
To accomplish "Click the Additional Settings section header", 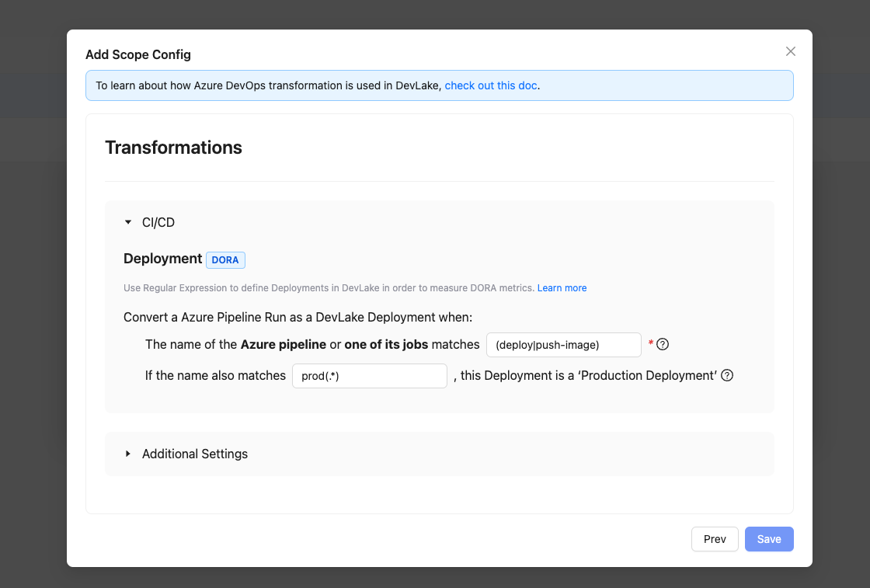I will coord(194,454).
